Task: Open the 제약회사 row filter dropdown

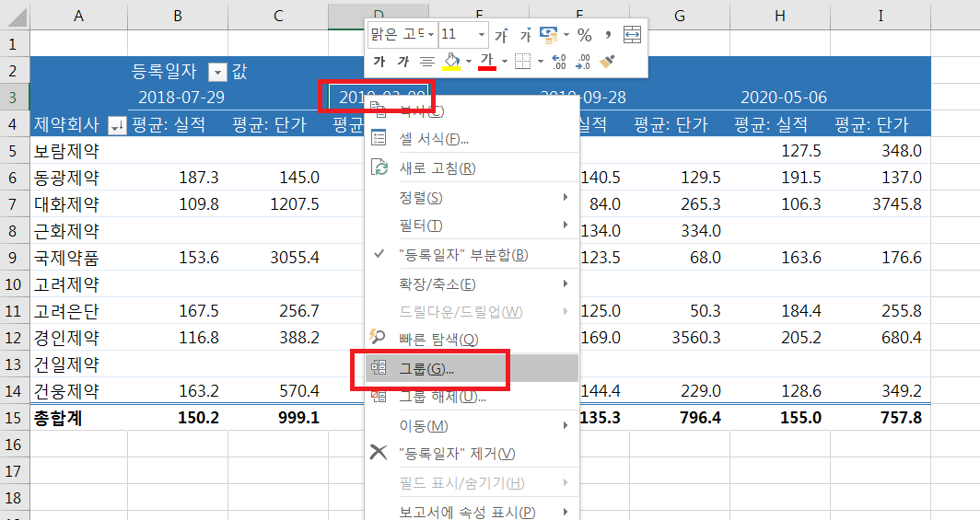Action: 117,125
